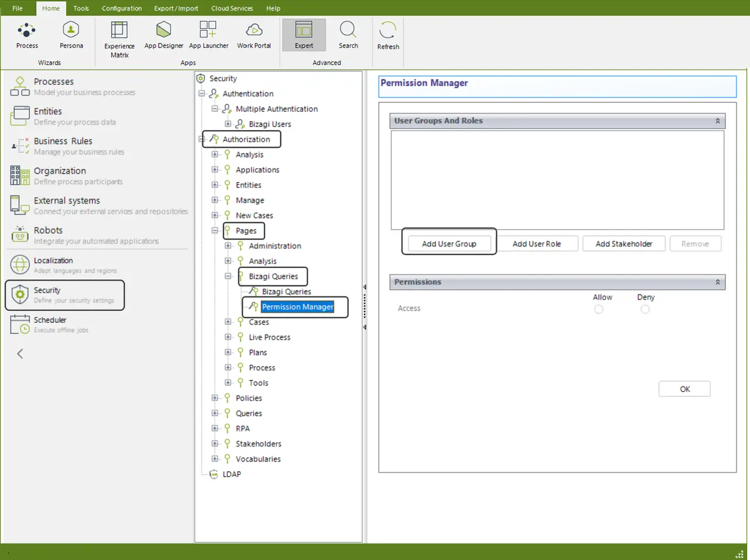Viewport: 750px width, 560px height.
Task: Open the Robots module
Action: [84, 235]
